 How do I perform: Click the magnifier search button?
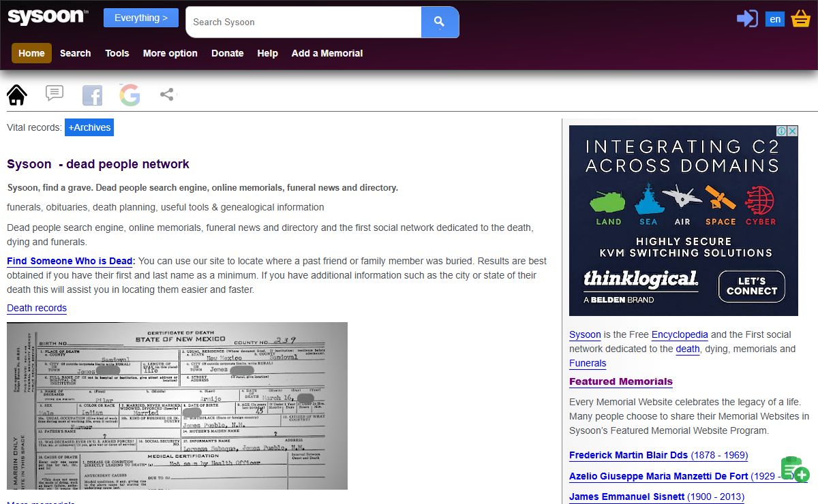[x=440, y=22]
